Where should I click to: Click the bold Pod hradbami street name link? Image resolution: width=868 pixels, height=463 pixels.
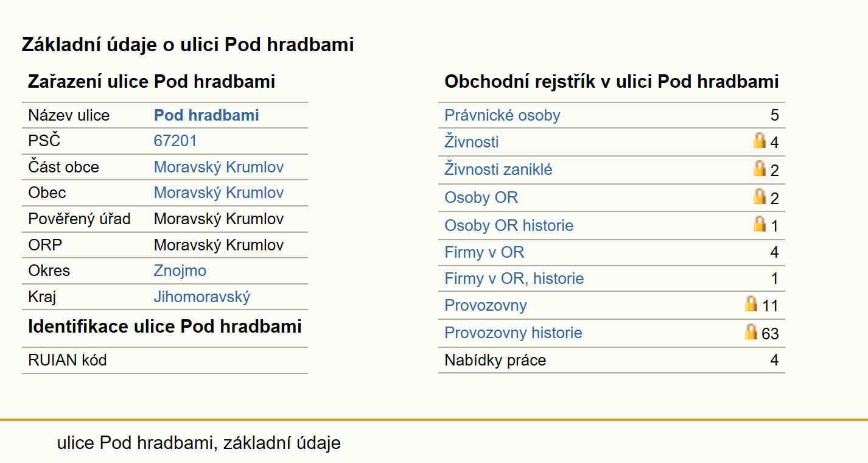tap(206, 115)
